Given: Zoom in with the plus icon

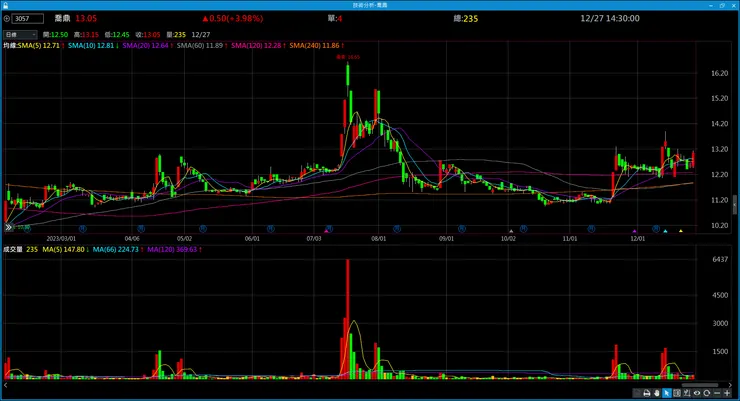Looking at the screenshot, I should [727, 393].
